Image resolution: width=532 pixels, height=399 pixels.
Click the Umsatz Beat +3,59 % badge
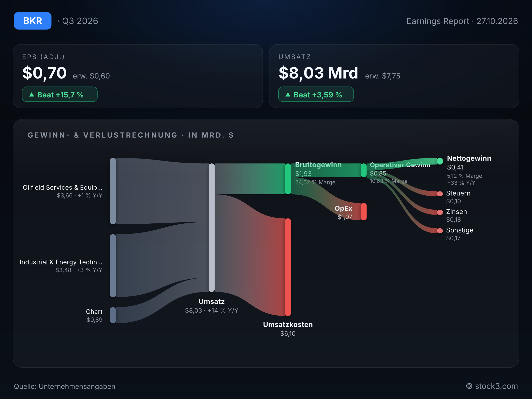tap(316, 94)
